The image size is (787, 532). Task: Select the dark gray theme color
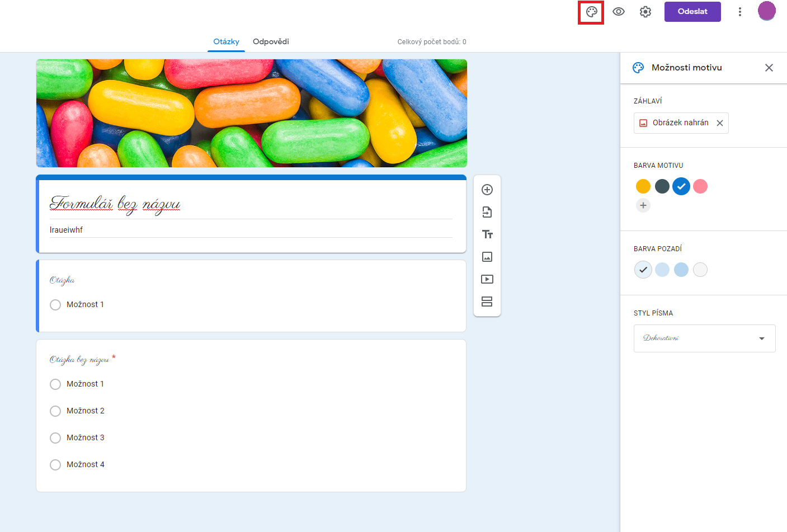tap(662, 186)
